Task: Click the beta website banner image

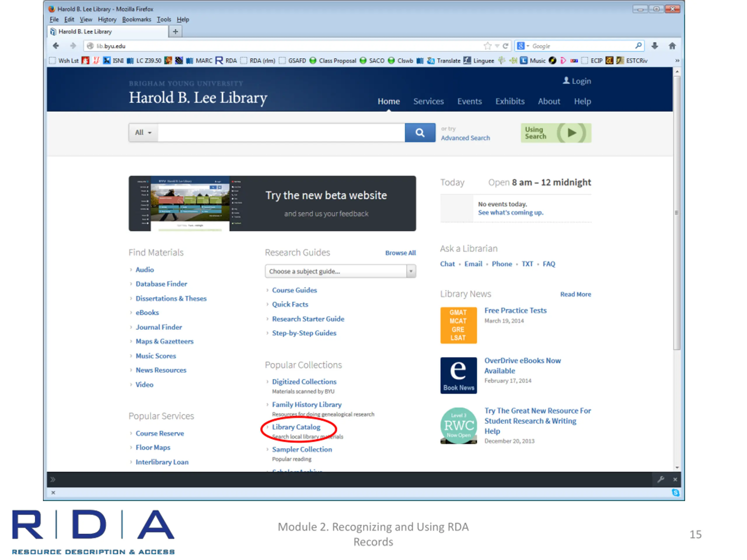Action: coord(272,204)
